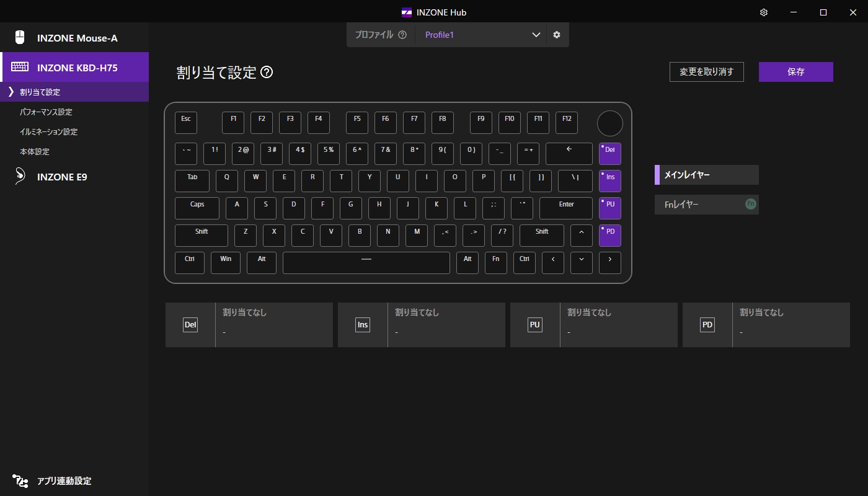Select the Q key
This screenshot has width=868, height=496.
coord(227,181)
